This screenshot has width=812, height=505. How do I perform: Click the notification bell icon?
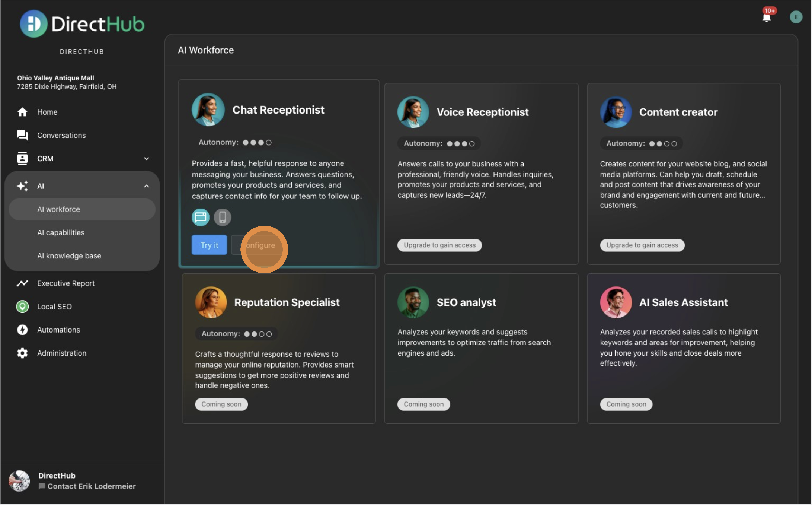[766, 18]
